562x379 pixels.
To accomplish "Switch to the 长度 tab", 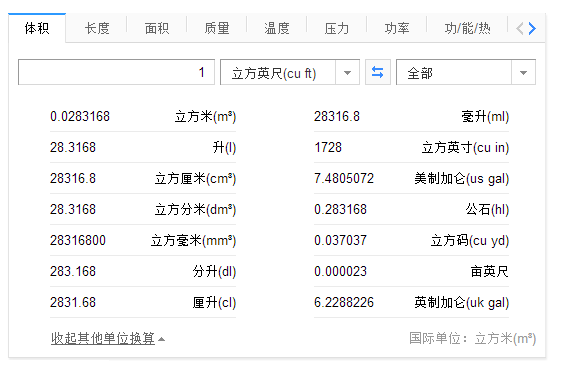I will [x=97, y=28].
